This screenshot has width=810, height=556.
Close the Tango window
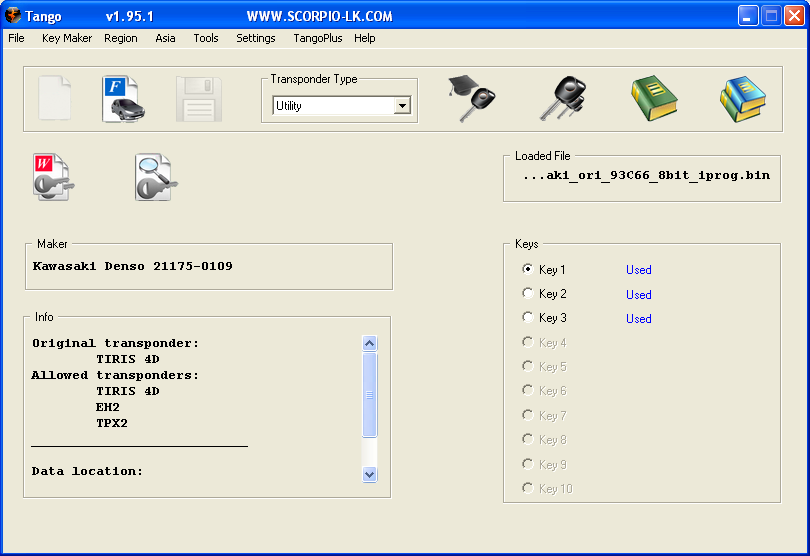(x=794, y=16)
